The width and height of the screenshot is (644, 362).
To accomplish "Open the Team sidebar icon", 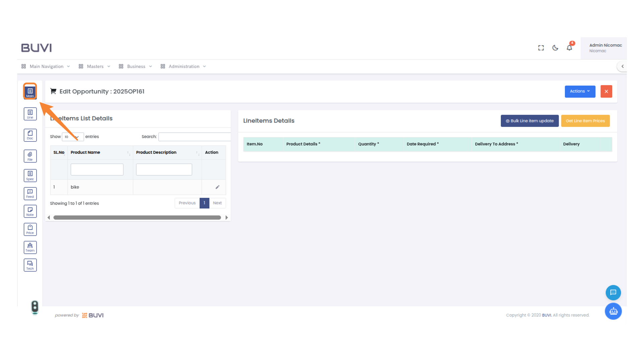I will 30,247.
